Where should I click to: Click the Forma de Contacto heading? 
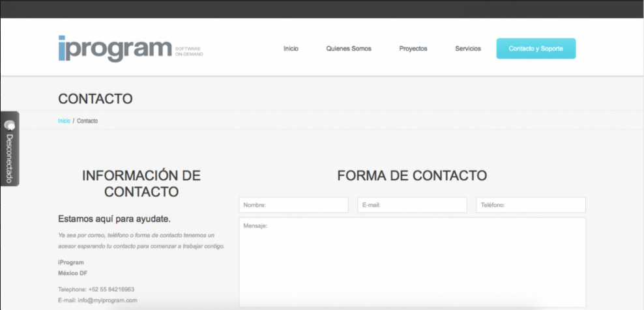coord(412,175)
